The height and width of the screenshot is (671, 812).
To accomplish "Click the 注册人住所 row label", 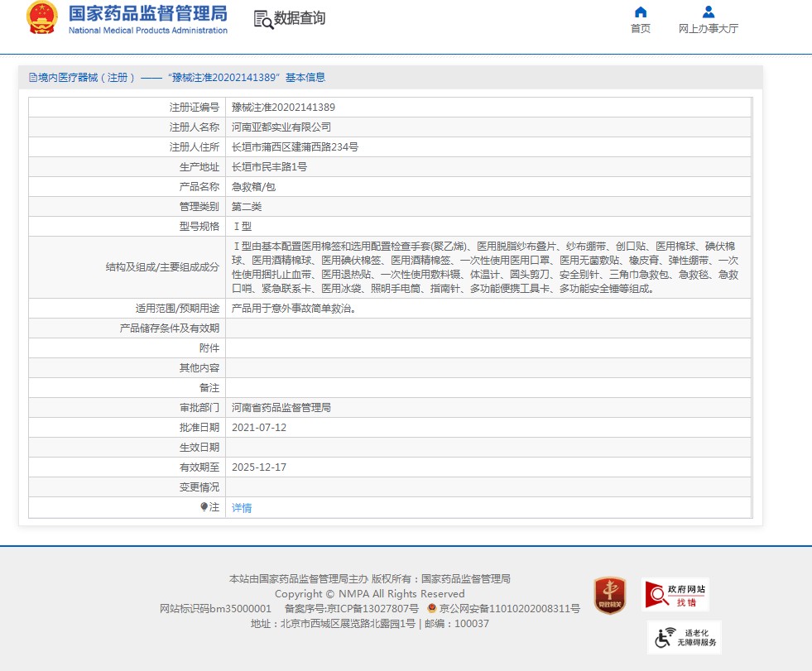I will click(x=195, y=147).
